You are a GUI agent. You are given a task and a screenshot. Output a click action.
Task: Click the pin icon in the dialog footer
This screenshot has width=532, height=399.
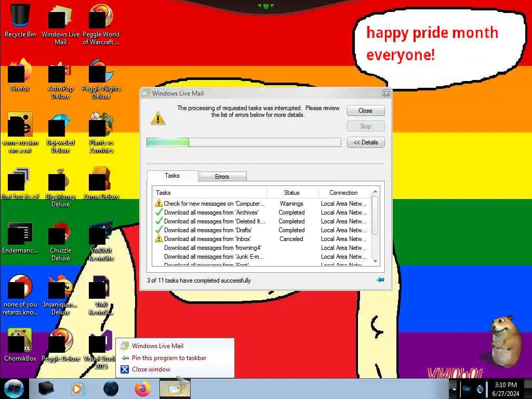point(380,280)
